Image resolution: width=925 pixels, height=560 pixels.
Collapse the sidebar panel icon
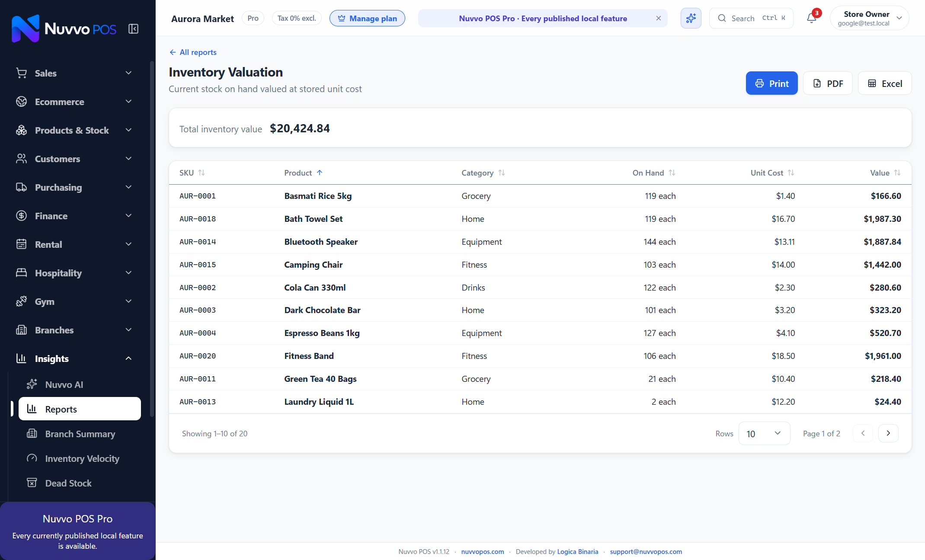133,29
